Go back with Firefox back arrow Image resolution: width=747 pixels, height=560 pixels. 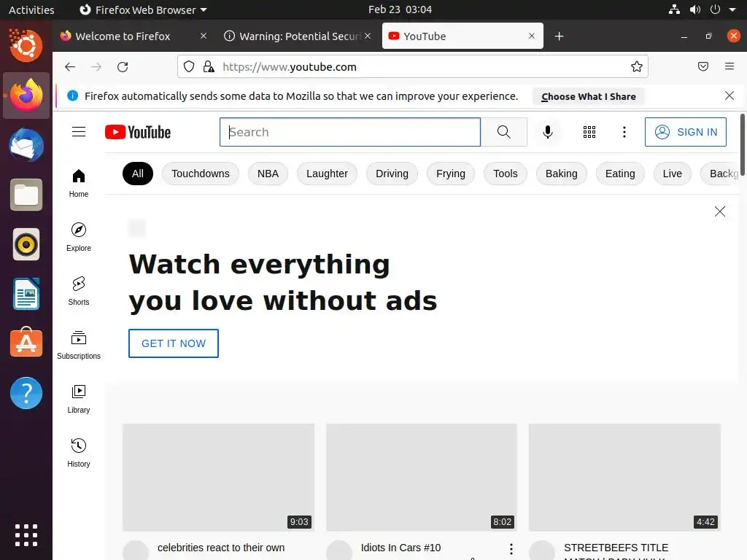pos(70,66)
